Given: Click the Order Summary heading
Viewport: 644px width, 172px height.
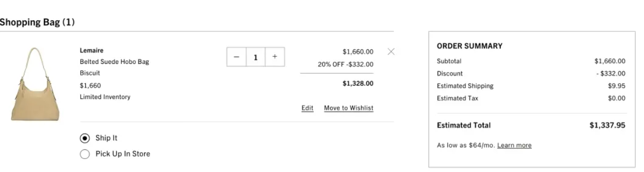Looking at the screenshot, I should (470, 46).
